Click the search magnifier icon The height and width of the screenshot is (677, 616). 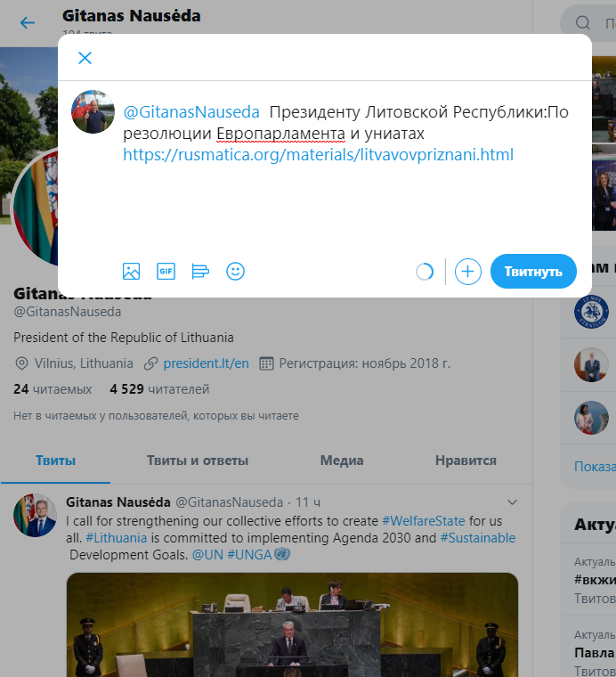click(583, 22)
